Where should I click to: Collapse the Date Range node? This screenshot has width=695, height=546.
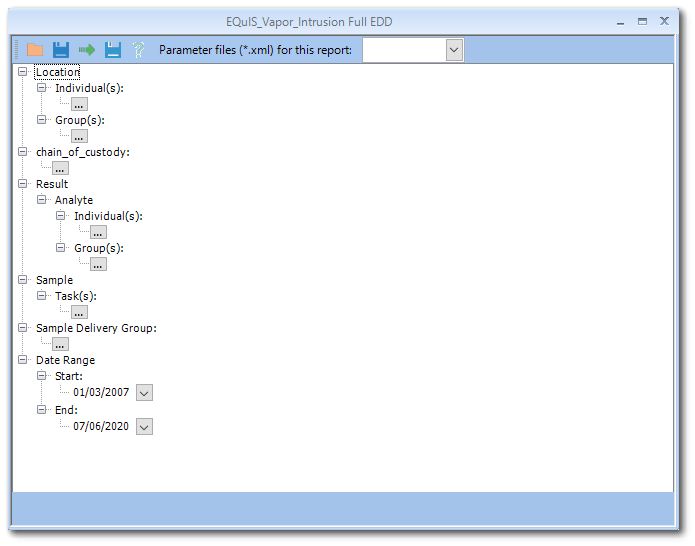(22, 360)
